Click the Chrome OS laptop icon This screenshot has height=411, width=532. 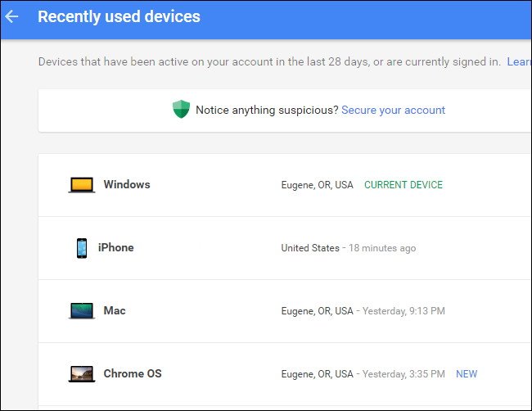pyautogui.click(x=82, y=374)
